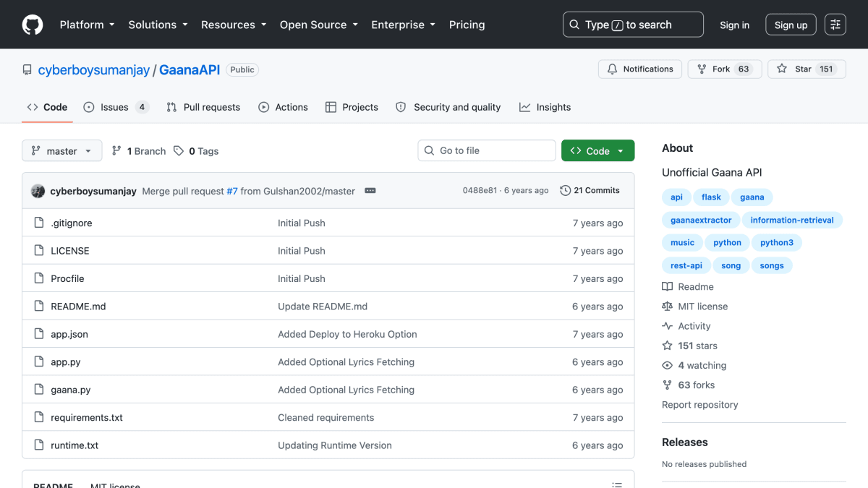Focus the Type / to search field
Viewport: 868px width, 488px height.
(633, 25)
